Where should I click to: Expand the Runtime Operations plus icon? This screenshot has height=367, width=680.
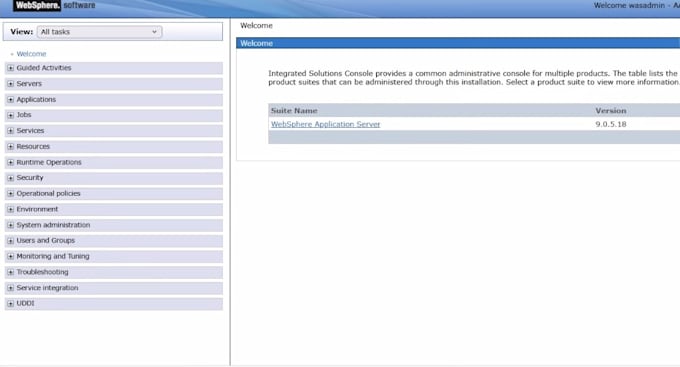coord(10,162)
